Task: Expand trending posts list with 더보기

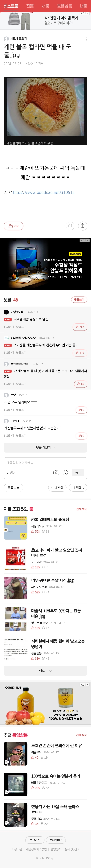Action: 45,670
